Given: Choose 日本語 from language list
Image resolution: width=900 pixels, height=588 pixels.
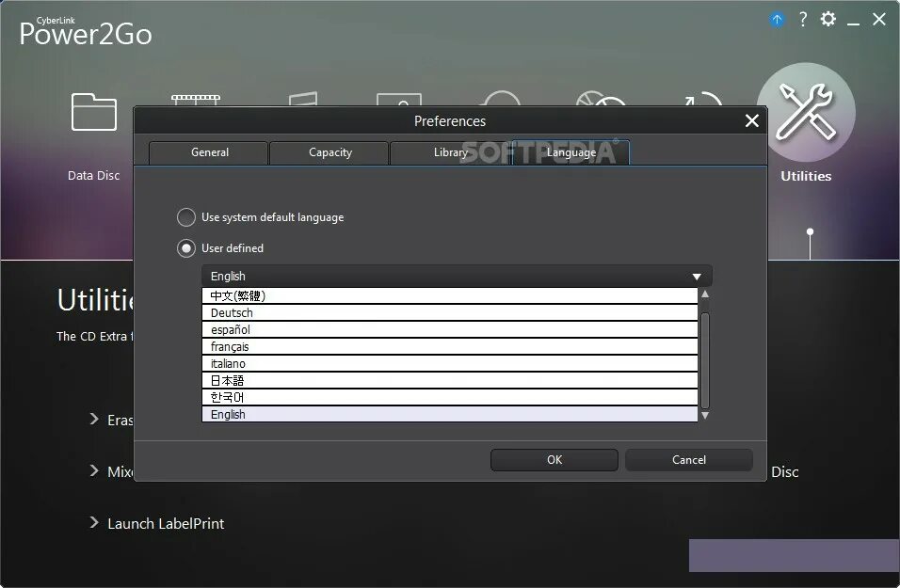Looking at the screenshot, I should (x=449, y=380).
